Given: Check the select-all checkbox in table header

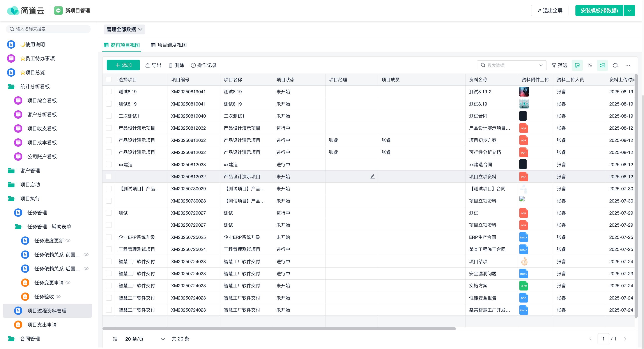Looking at the screenshot, I should (109, 80).
